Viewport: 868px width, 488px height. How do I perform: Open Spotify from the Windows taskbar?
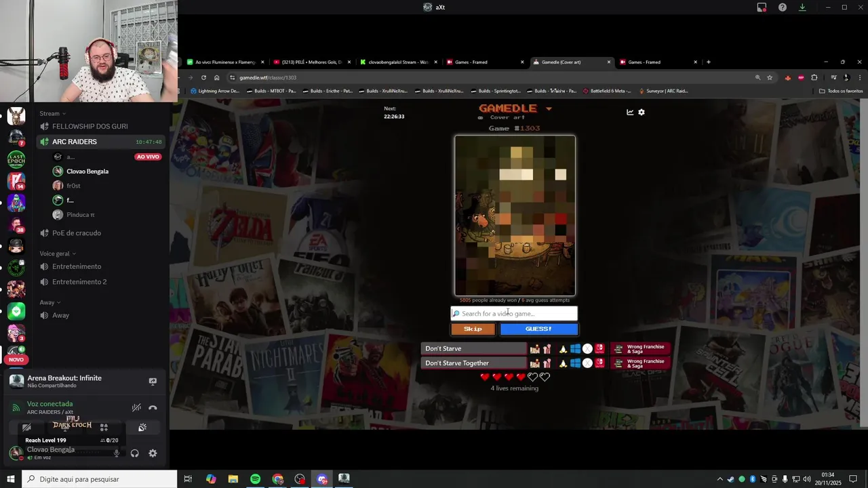point(255,479)
